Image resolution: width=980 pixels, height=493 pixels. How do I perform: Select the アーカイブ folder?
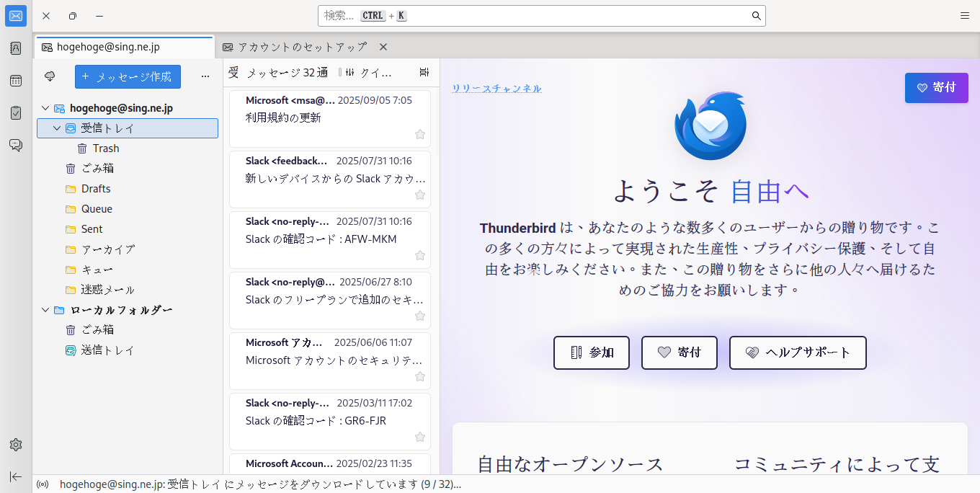point(128,249)
